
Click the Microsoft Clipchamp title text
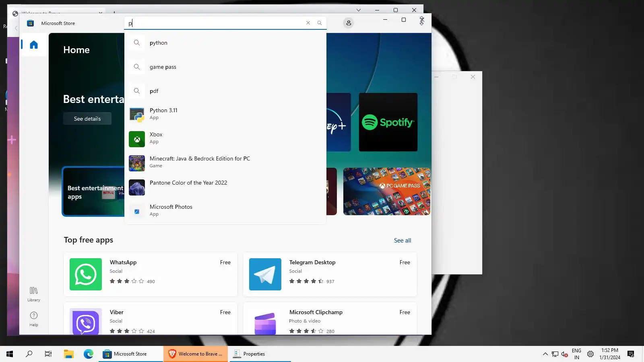(316, 312)
